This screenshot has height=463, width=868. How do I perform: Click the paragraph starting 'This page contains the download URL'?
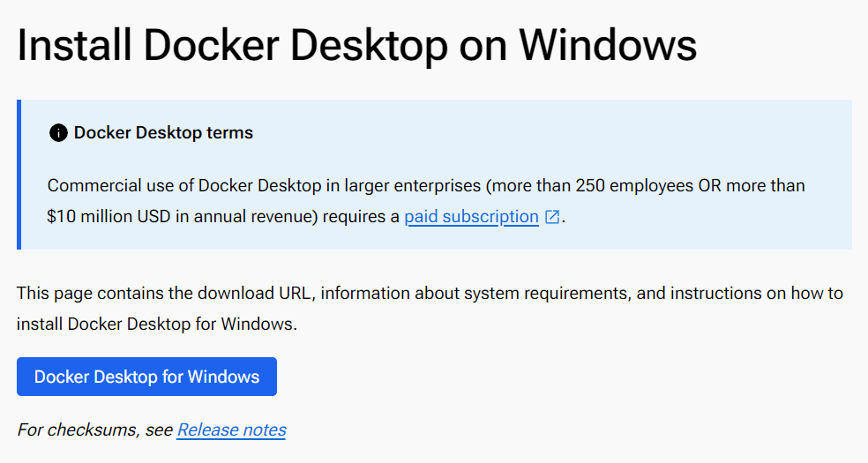[x=430, y=308]
